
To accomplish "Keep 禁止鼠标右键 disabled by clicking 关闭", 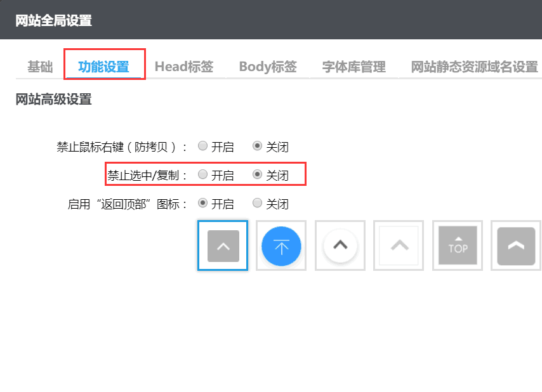I will click(256, 147).
